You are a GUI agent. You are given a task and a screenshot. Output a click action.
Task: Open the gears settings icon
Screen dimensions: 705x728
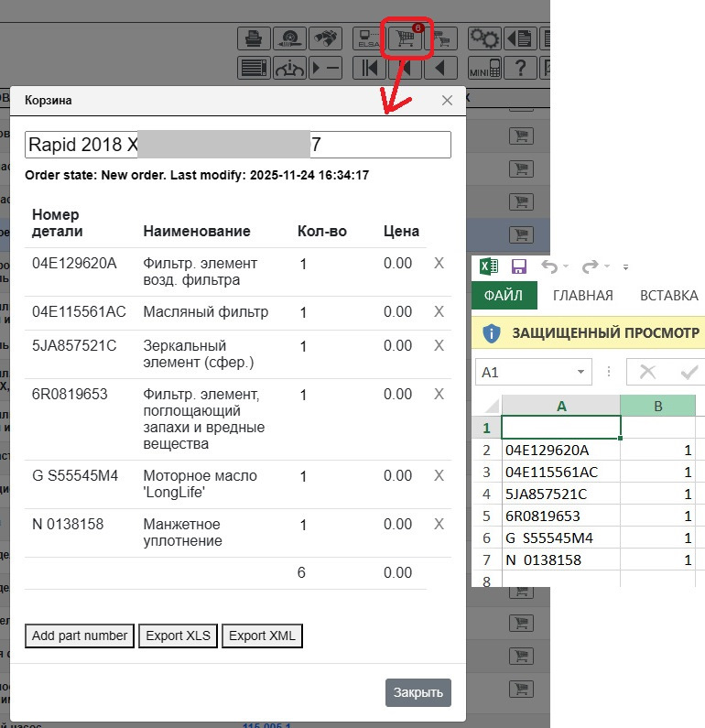click(x=484, y=38)
